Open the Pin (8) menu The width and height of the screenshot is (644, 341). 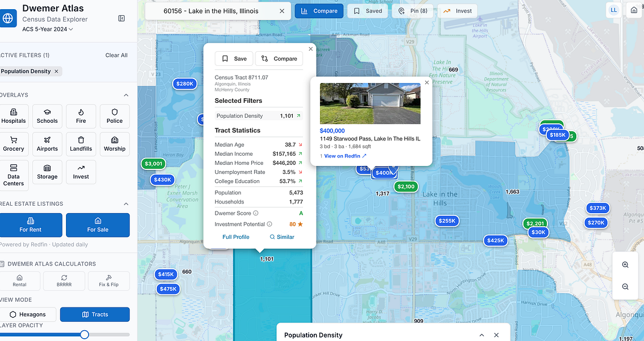413,11
